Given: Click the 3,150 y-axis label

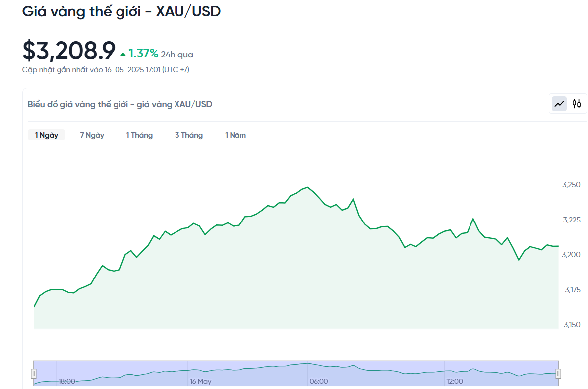Looking at the screenshot, I should (x=571, y=325).
